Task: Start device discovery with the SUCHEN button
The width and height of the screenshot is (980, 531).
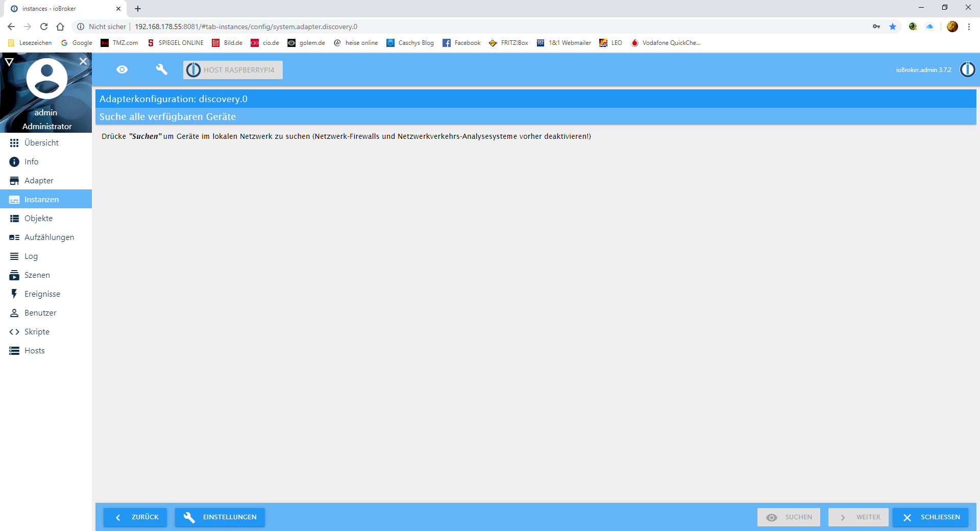Action: tap(789, 517)
